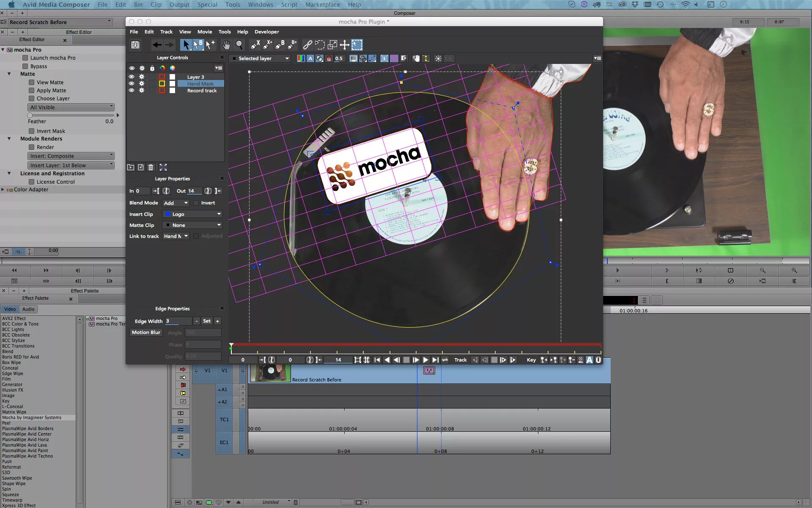Choose the Create X-Spline pen tool
Image resolution: width=812 pixels, height=508 pixels.
pos(255,45)
